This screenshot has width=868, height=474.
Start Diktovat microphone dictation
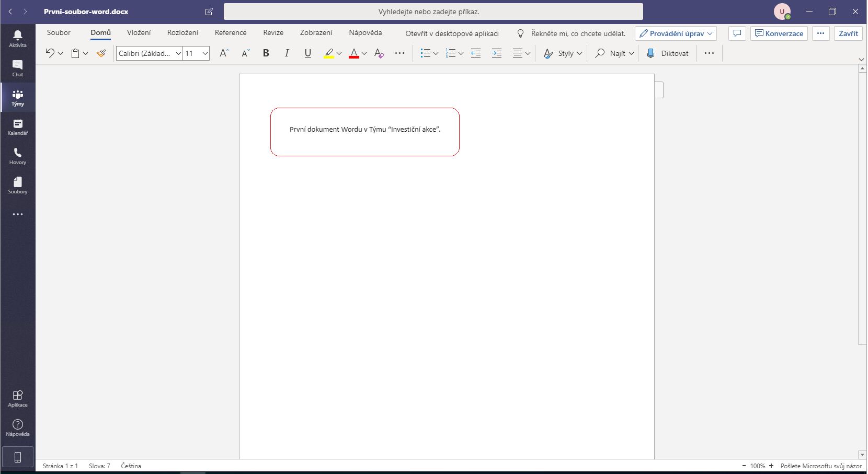pos(668,53)
